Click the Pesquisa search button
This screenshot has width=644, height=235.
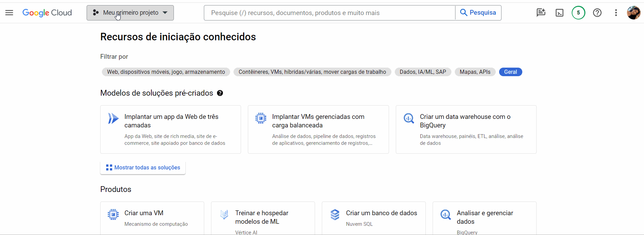(x=478, y=13)
